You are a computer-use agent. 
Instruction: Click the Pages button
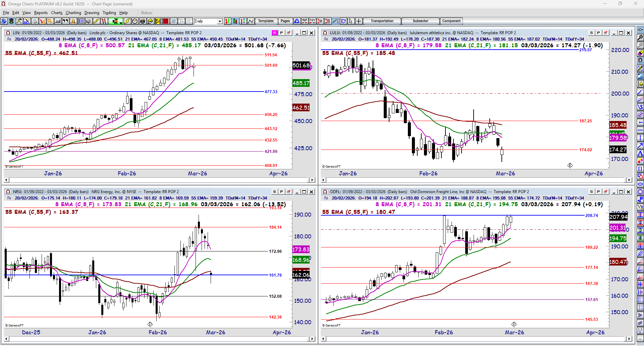(x=285, y=21)
